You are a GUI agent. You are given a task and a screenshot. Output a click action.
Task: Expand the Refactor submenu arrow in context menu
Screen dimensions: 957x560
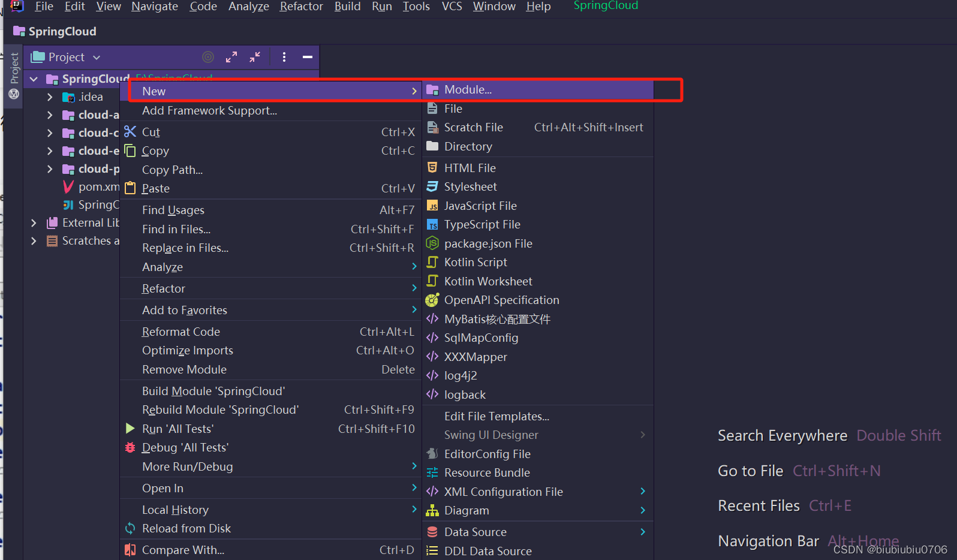(x=414, y=288)
